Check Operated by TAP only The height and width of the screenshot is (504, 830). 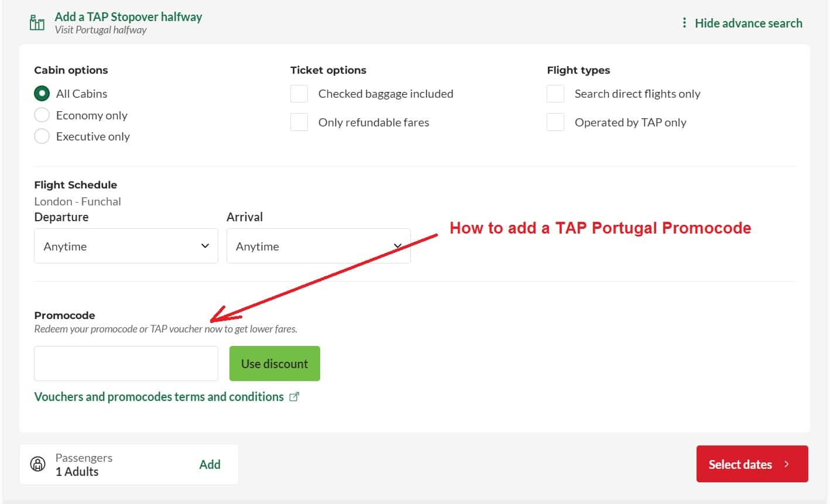point(555,122)
